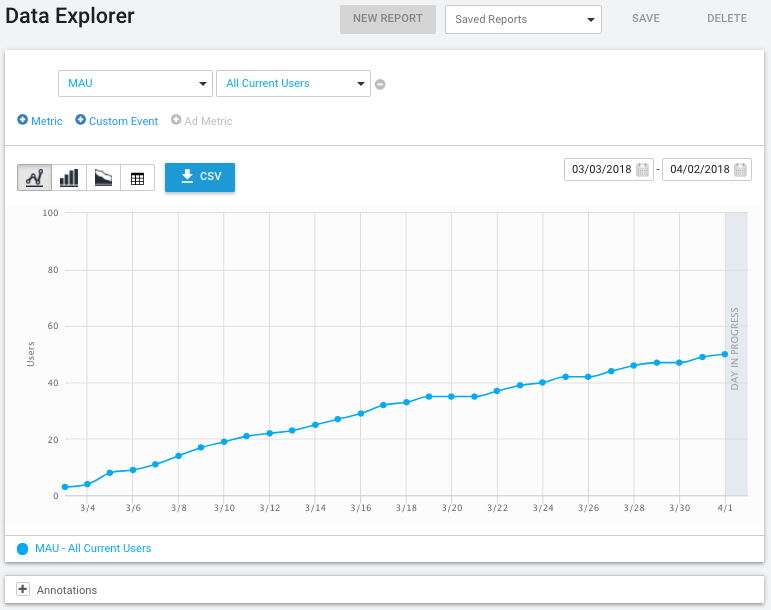Add a Custom Event

coord(116,121)
